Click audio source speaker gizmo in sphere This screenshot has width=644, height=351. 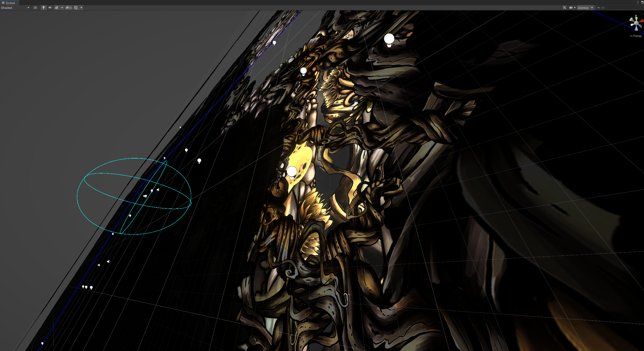(x=158, y=190)
